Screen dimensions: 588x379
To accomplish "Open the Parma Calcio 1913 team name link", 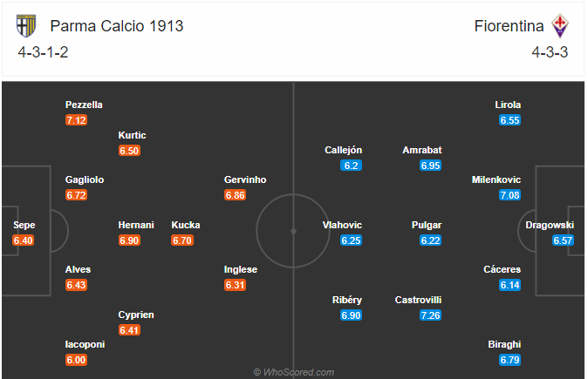I will (117, 26).
